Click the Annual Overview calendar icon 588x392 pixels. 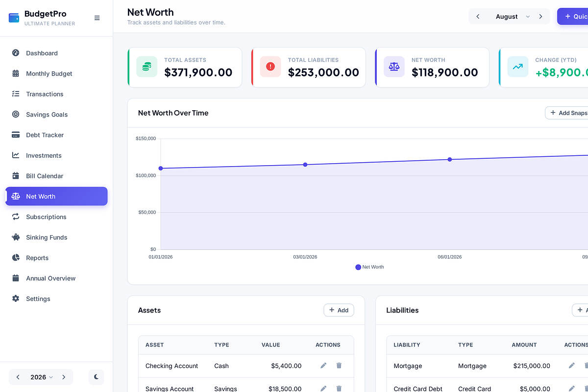[16, 278]
